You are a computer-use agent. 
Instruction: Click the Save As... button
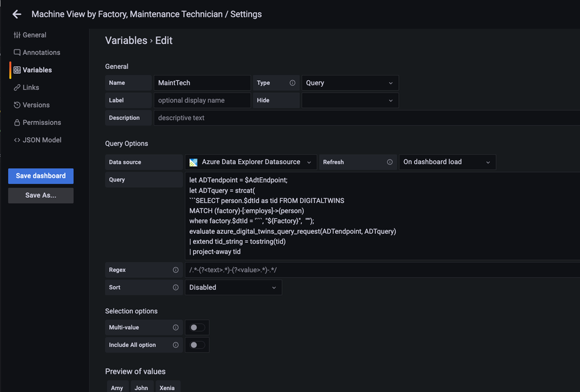coord(41,195)
